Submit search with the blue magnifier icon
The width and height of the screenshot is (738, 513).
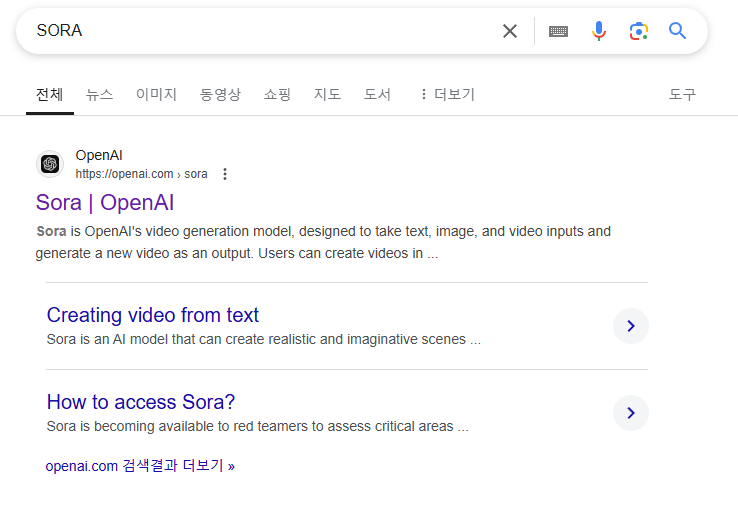click(x=677, y=31)
